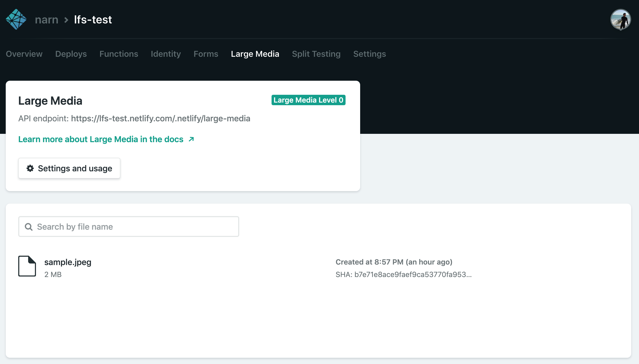Click the Large Media Level 0 badge
This screenshot has height=364, width=639.
coord(308,100)
